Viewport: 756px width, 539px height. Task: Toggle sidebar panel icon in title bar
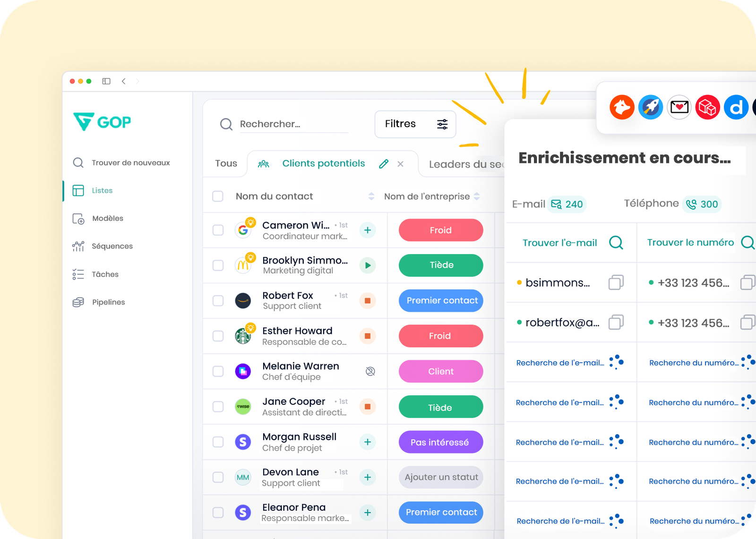(106, 81)
